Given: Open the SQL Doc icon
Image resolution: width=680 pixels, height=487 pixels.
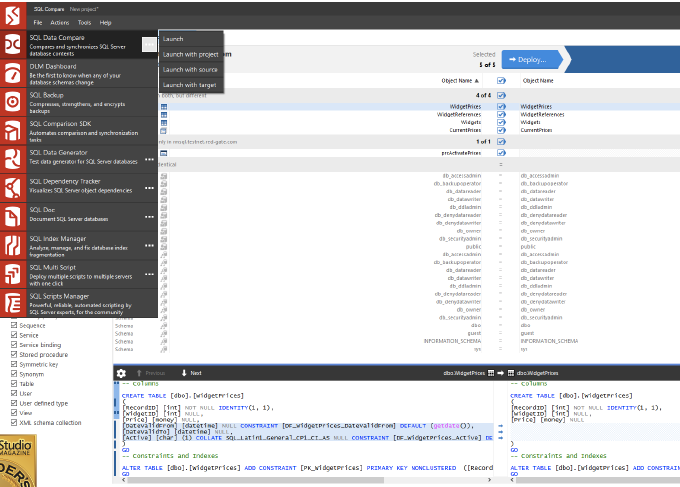Looking at the screenshot, I should [12, 216].
